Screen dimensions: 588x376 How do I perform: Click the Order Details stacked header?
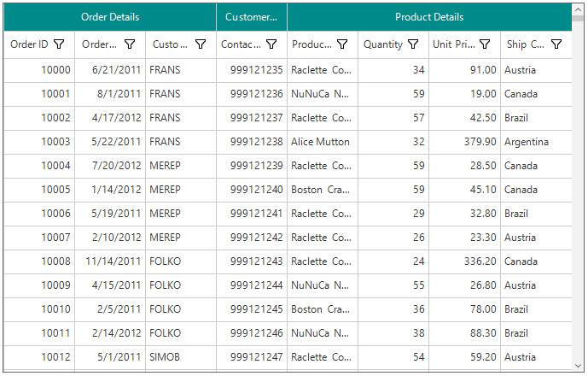[x=110, y=17]
